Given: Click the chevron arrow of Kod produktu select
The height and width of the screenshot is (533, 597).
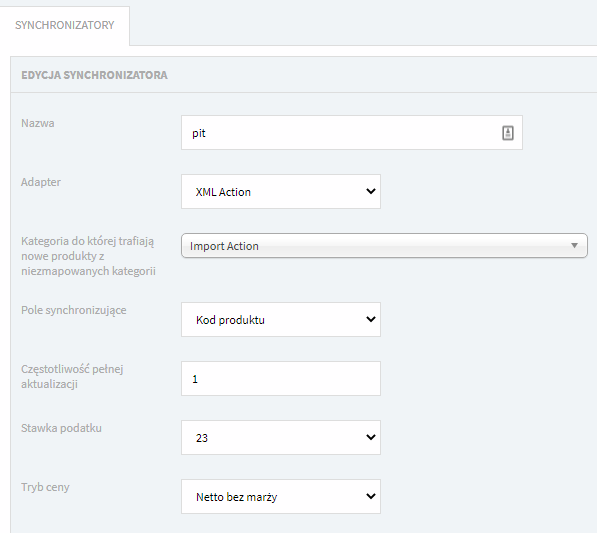Looking at the screenshot, I should (371, 319).
